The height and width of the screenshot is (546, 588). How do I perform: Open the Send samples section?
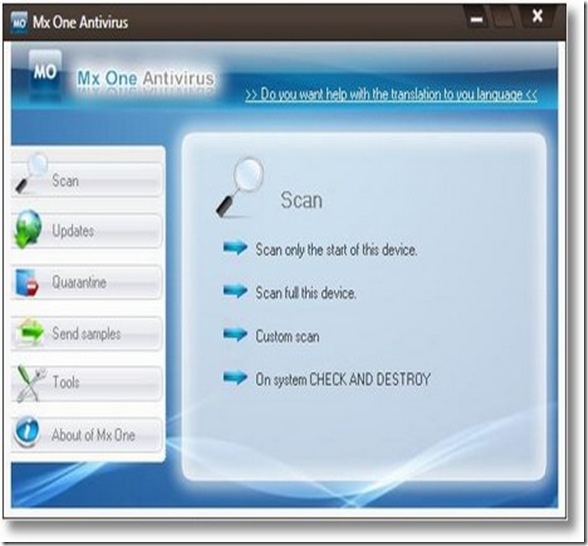(87, 333)
